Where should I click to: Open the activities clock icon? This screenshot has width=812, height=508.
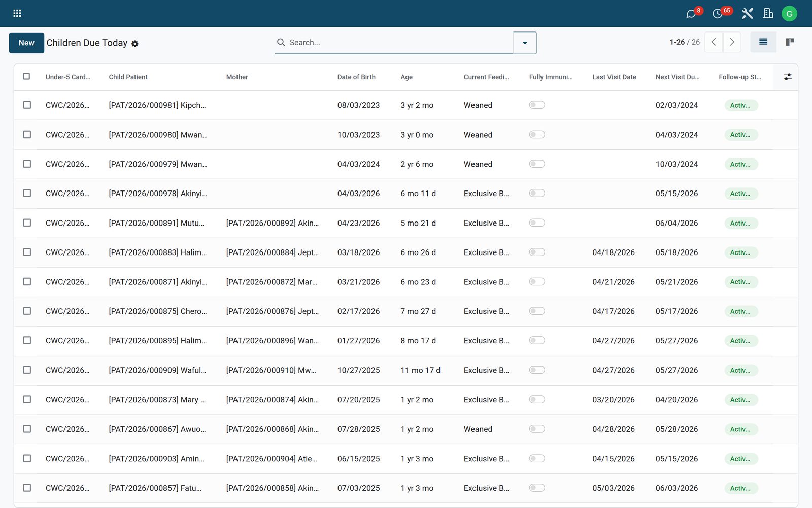pyautogui.click(x=717, y=14)
